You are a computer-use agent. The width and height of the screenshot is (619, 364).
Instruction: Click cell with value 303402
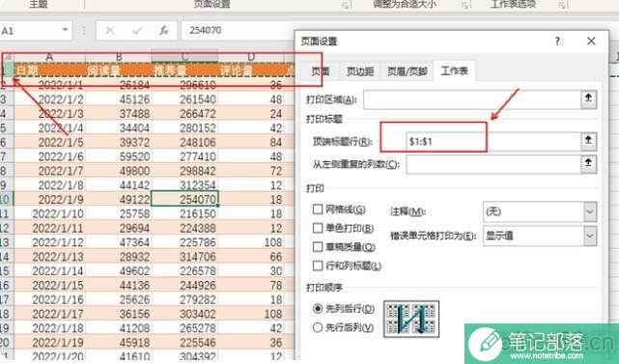184,314
